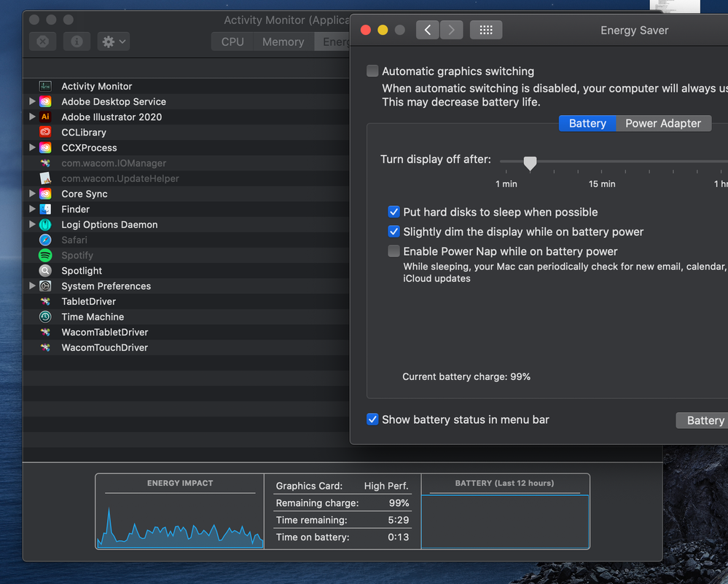This screenshot has height=584, width=728.
Task: Click the System Preferences gear icon in list
Action: click(45, 286)
